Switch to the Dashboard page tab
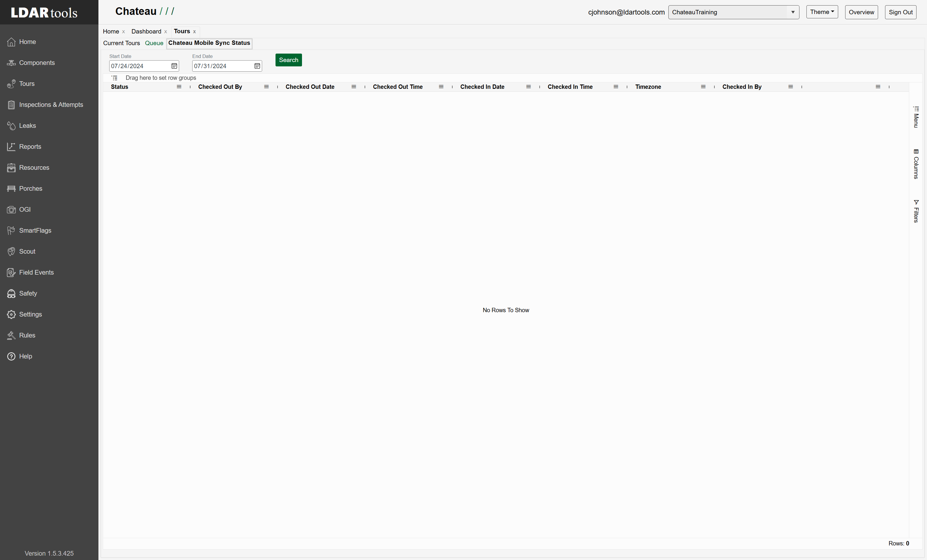The image size is (927, 560). pyautogui.click(x=146, y=31)
